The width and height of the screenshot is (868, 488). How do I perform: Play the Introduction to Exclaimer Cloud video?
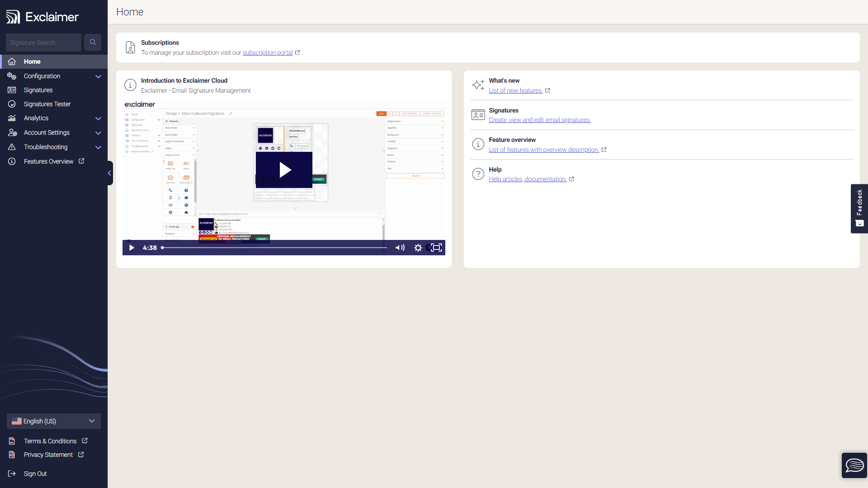coord(284,170)
